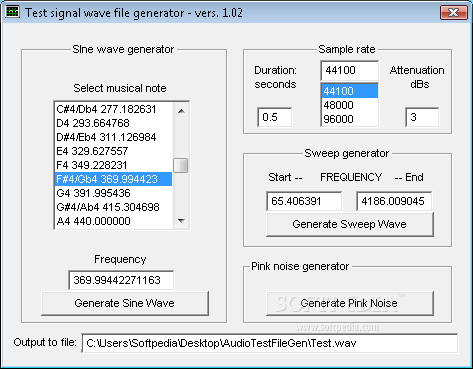
Task: Click the Frequency input field
Action: 121,280
